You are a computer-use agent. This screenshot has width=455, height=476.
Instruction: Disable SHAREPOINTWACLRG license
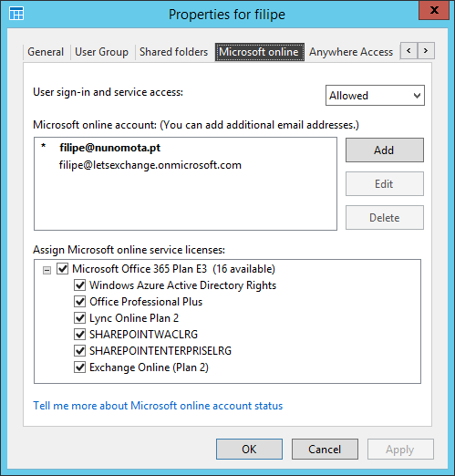click(x=79, y=335)
